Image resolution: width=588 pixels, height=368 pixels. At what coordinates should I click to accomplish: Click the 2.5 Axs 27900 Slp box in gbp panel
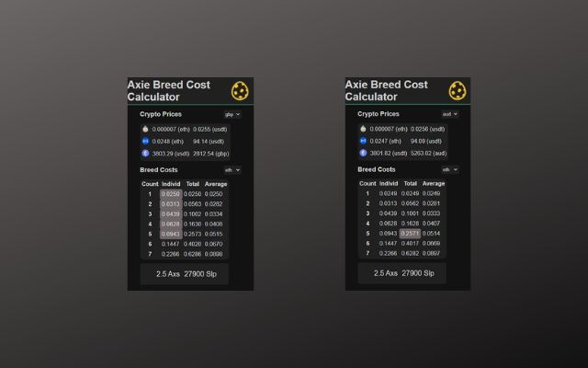pos(184,274)
